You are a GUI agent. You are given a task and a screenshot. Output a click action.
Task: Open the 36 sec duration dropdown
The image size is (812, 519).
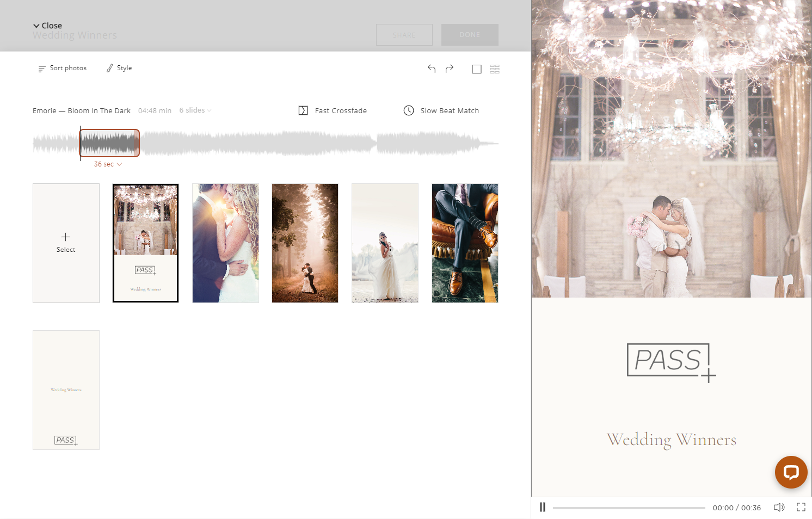click(x=108, y=164)
